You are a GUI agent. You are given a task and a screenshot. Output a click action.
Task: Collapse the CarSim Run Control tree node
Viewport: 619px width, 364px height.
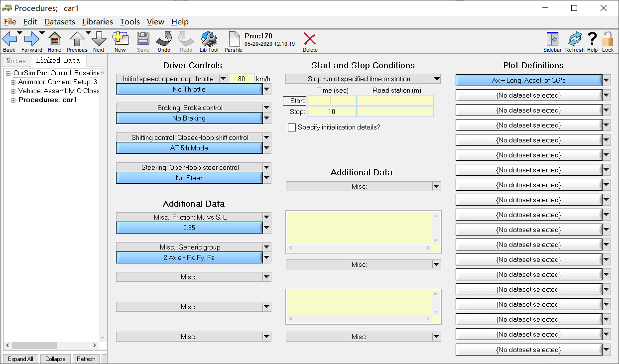[8, 73]
